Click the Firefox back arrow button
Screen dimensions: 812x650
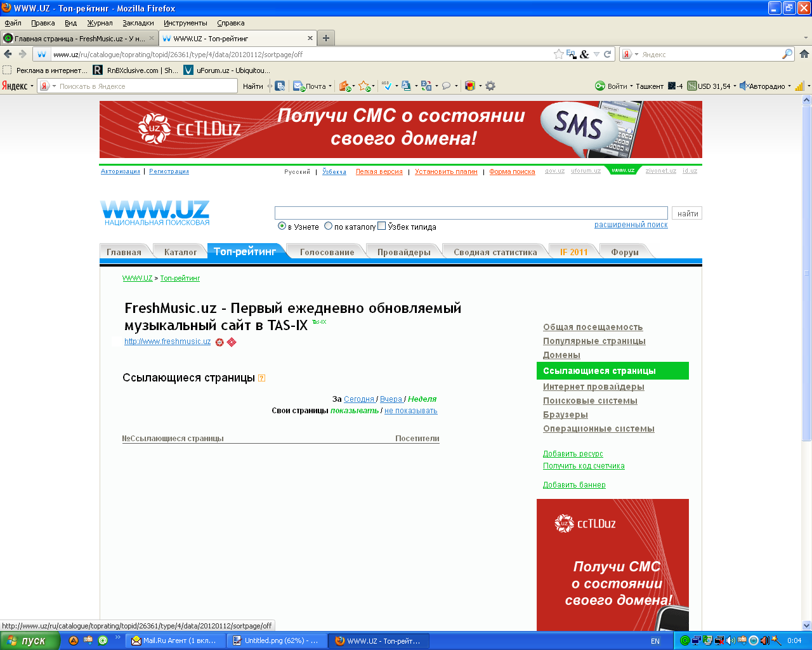pos(8,55)
